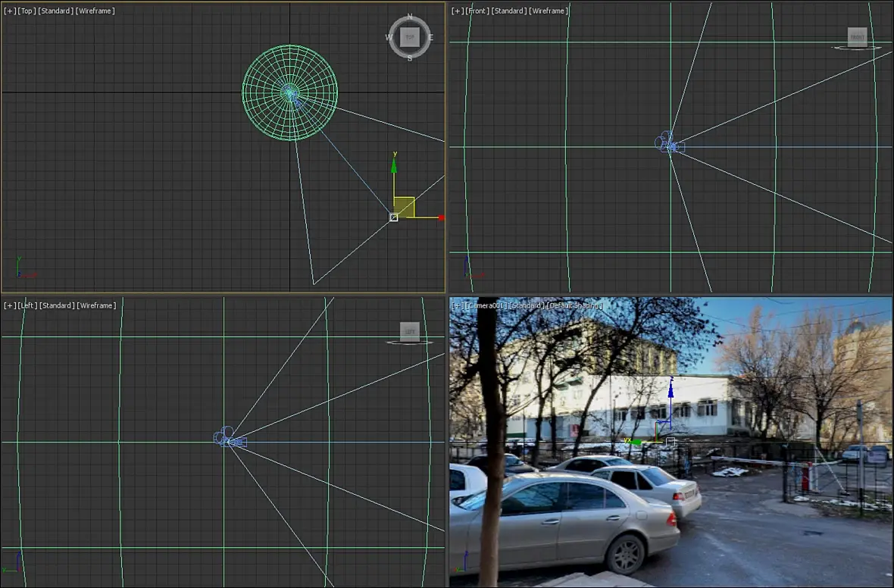The height and width of the screenshot is (588, 894).
Task: Click the E compass letter on ViewCube ring
Action: [430, 37]
